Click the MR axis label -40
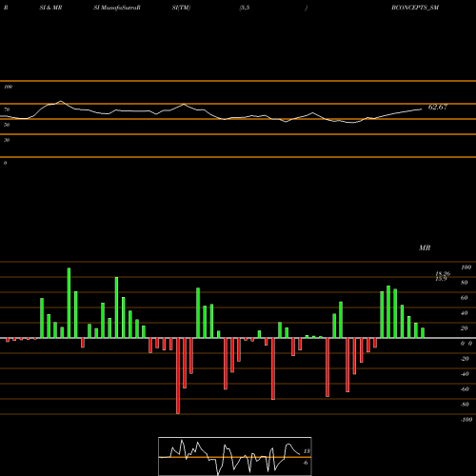 click(465, 374)
